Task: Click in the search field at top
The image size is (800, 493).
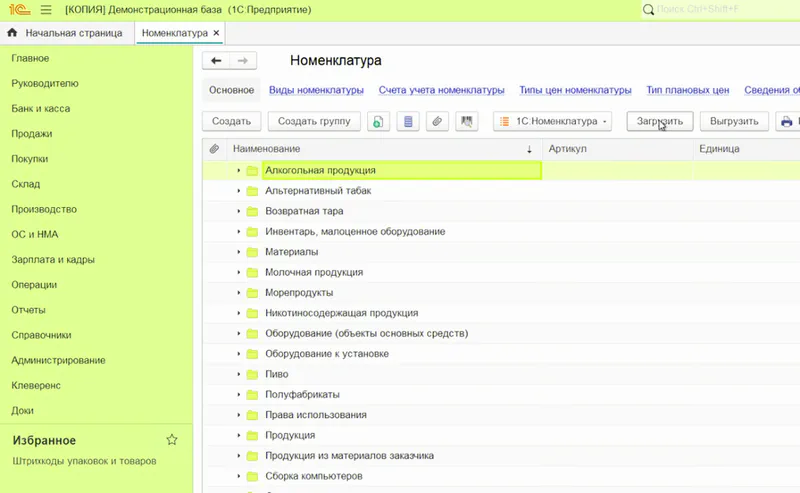Action: coord(720,10)
